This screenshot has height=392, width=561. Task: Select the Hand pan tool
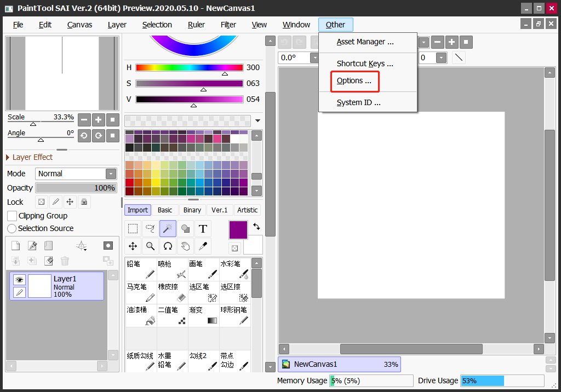pyautogui.click(x=185, y=246)
